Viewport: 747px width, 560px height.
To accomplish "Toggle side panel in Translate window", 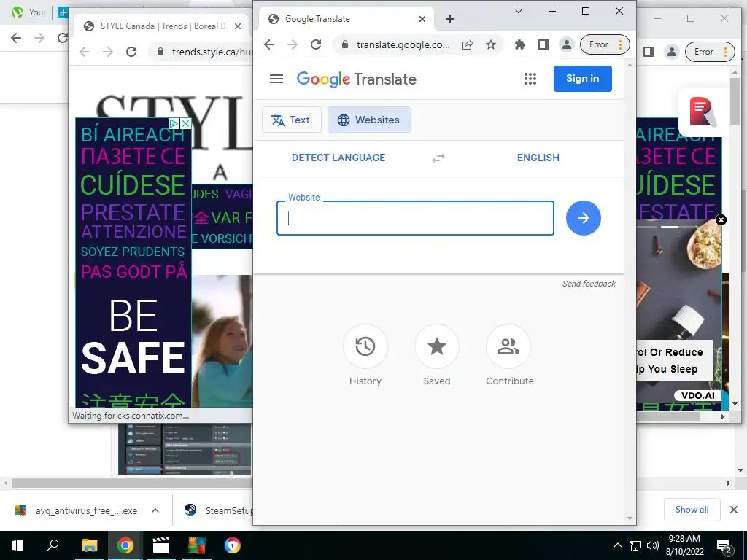I will pos(543,44).
